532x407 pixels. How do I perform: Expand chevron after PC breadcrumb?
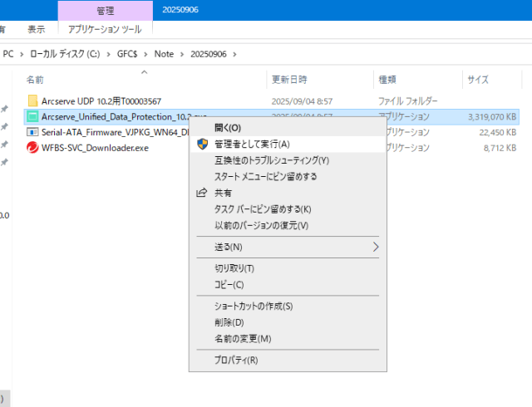point(22,54)
